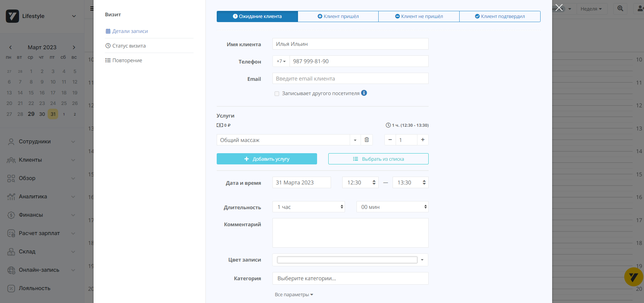Go to next month in the calendar

tap(74, 48)
